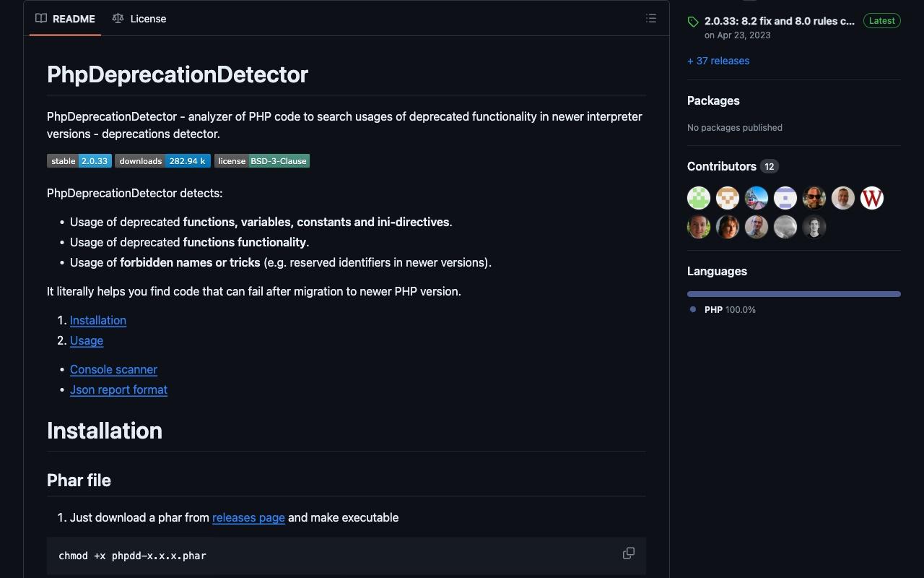
Task: Open the second-row first contributor avatar on green
Action: [x=699, y=227]
